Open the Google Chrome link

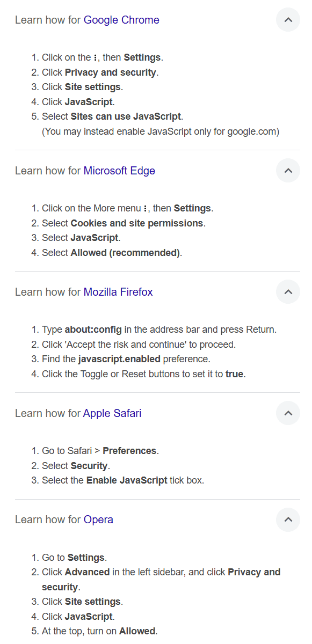pos(121,20)
